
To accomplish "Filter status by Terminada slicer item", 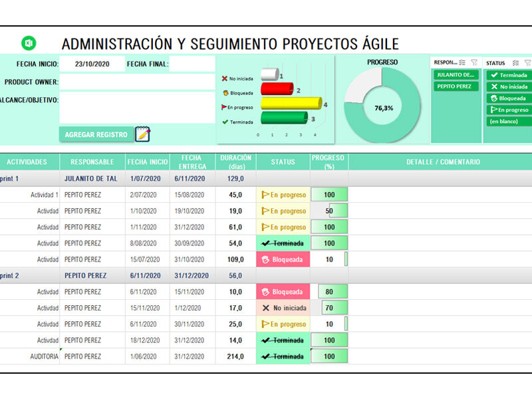I will click(509, 75).
